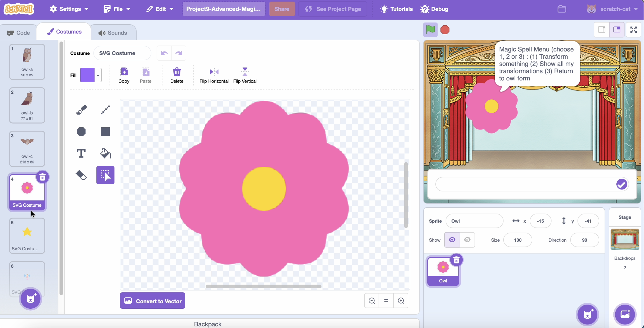Open the Fill color dropdown
Viewport: 644px width, 328px height.
coord(98,75)
